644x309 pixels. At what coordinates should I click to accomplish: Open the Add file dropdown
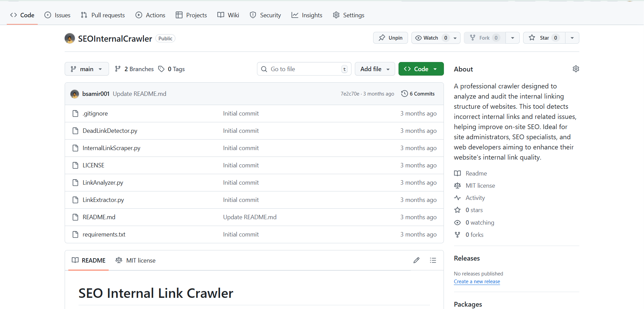click(374, 69)
